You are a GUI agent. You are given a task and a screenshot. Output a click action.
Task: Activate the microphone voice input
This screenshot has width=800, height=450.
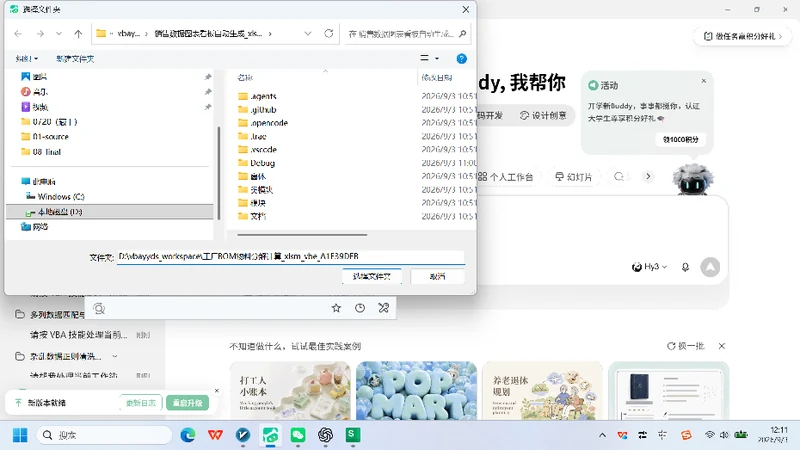(x=685, y=267)
